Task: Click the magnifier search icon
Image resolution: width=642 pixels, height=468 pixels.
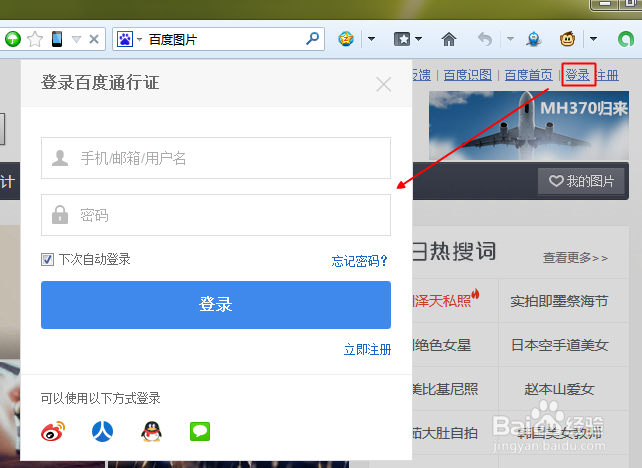Action: 312,39
